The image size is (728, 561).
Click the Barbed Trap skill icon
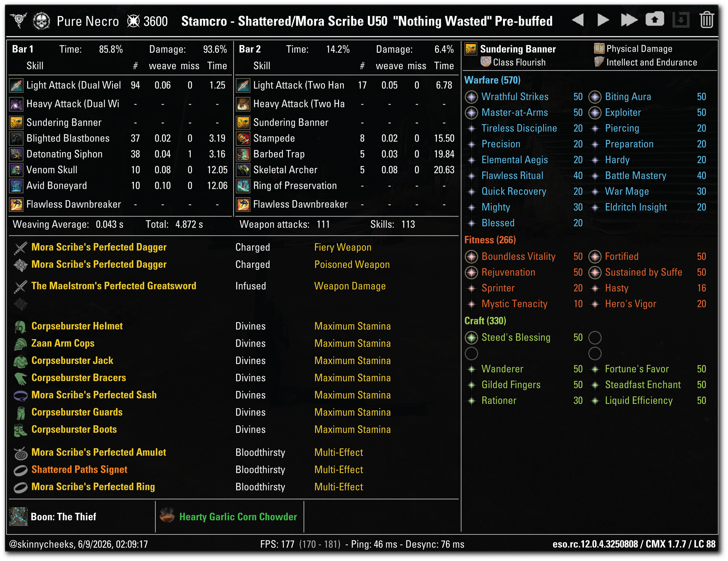[x=243, y=154]
